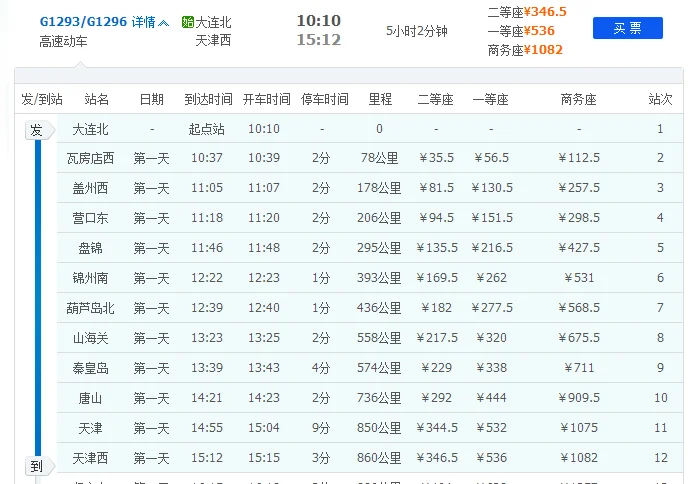This screenshot has width=690, height=484.
Task: Click the green 始 icon beside 大连北
Action: 188,22
